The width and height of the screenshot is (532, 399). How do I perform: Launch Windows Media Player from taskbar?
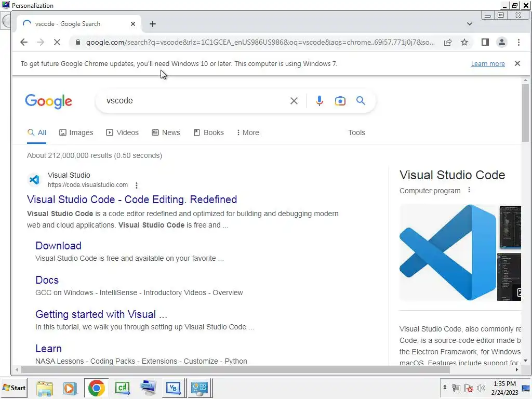point(70,388)
